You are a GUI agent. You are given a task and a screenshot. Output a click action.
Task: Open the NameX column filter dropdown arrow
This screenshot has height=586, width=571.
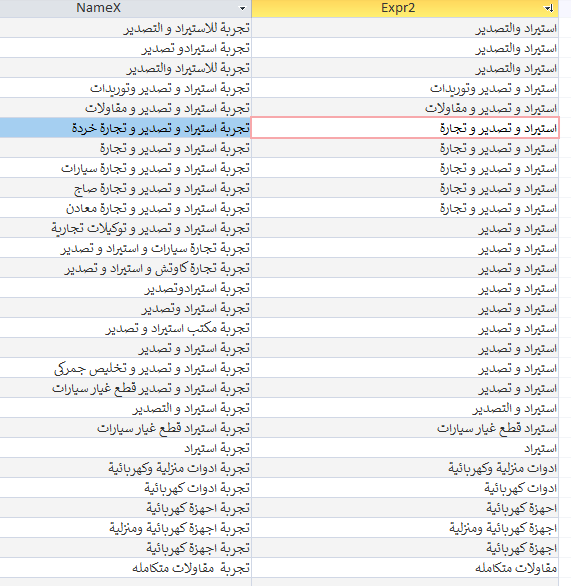tap(243, 8)
